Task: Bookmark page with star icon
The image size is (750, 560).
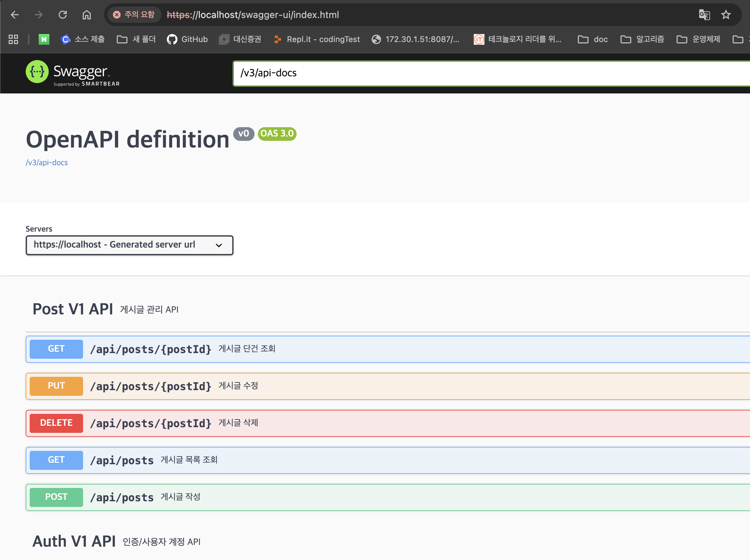Action: (726, 15)
